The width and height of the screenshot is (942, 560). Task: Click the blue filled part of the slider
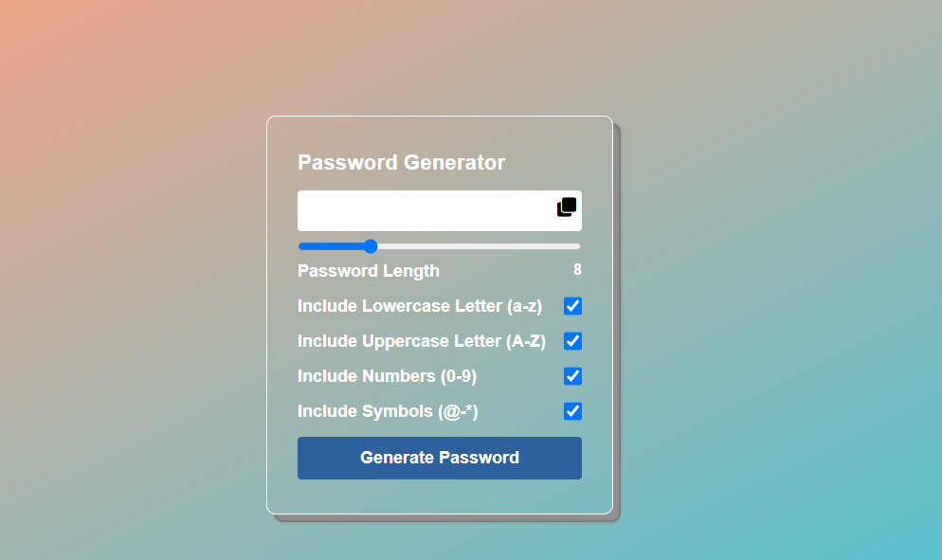pos(332,246)
